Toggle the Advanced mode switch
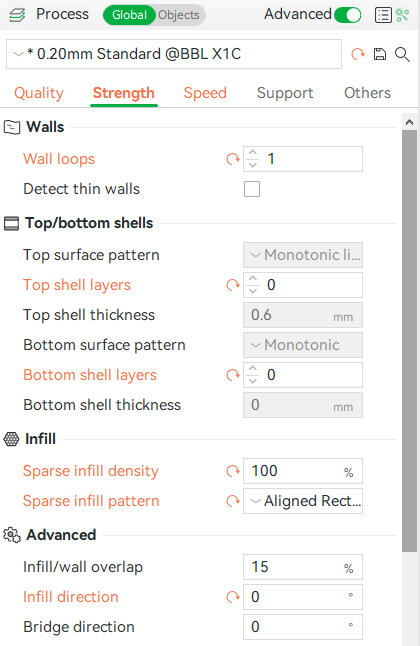The height and width of the screenshot is (646, 420). point(347,15)
